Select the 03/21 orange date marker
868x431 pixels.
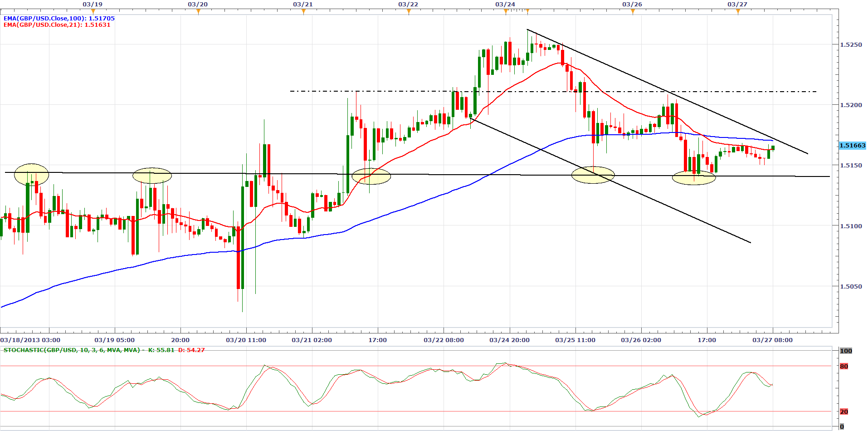(303, 12)
